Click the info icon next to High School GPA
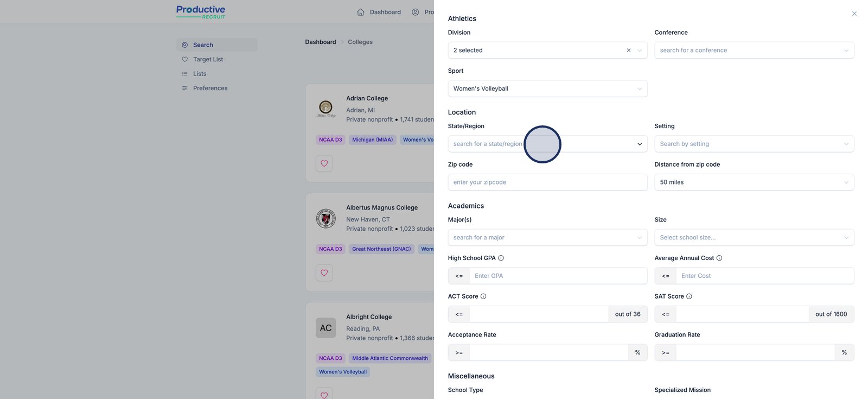868x399 pixels. pos(501,258)
